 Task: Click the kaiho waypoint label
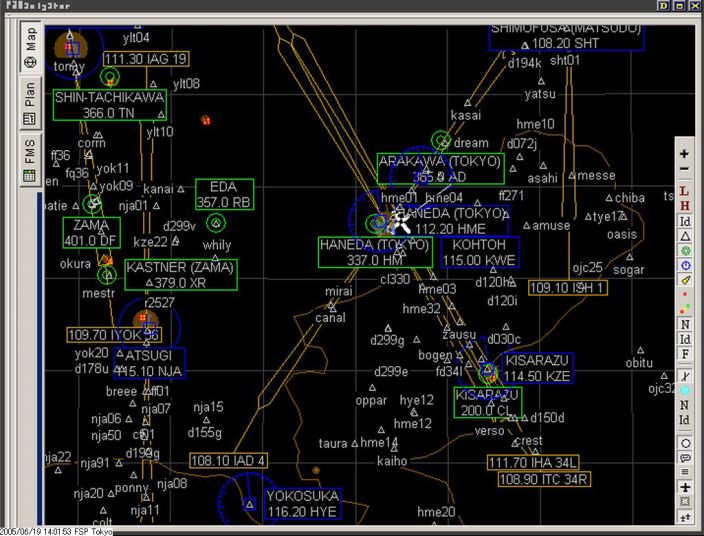point(392,461)
